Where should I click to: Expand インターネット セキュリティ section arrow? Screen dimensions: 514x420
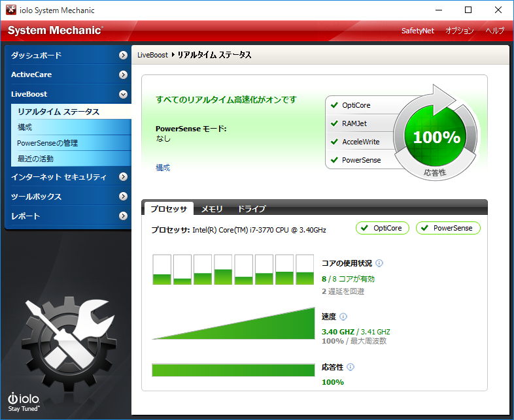point(123,177)
